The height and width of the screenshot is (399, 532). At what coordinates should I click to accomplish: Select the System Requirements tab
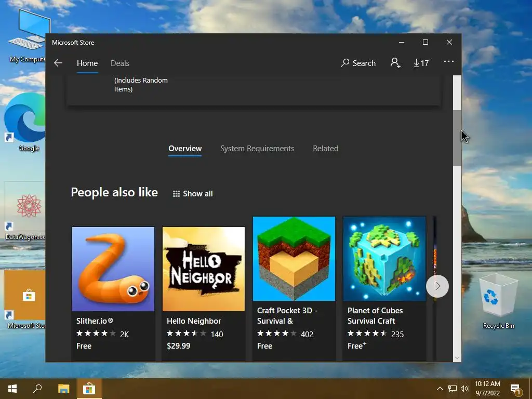point(257,149)
